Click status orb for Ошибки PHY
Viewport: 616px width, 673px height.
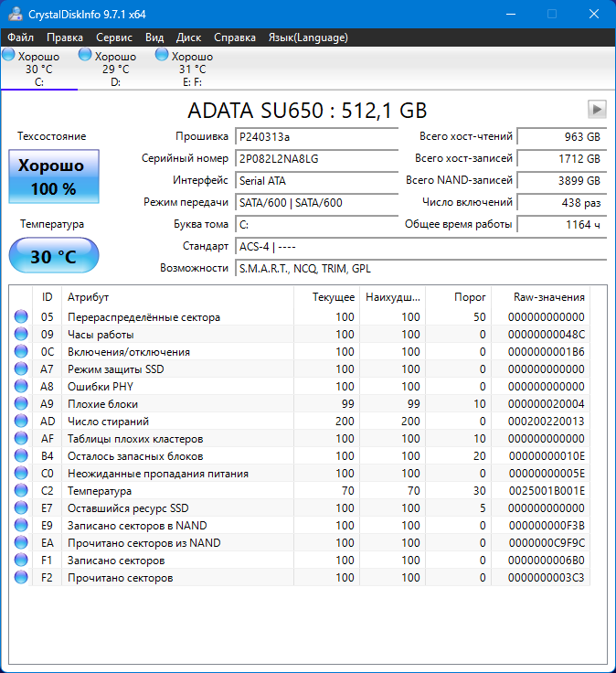click(21, 386)
